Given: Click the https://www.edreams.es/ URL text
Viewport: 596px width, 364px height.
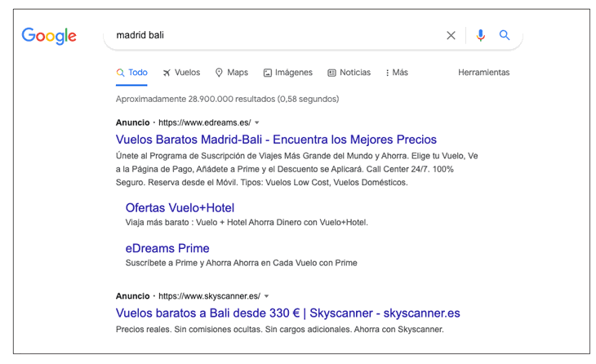Looking at the screenshot, I should tap(204, 122).
